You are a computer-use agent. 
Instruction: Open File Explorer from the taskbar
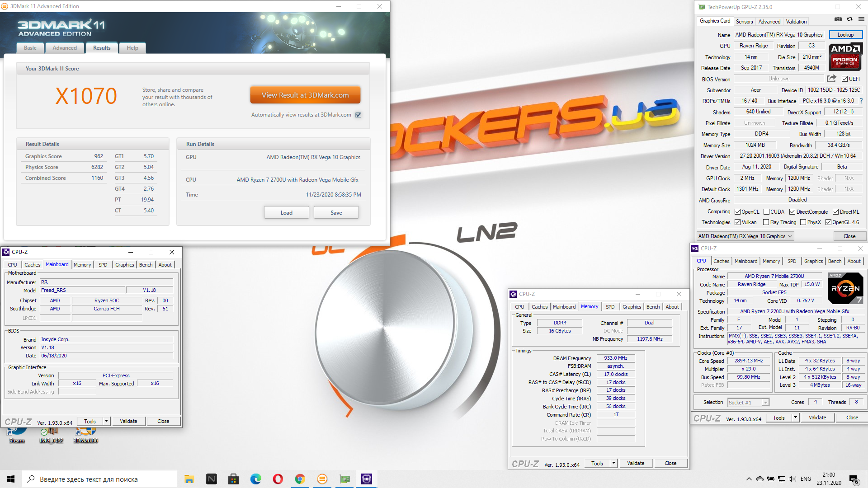pyautogui.click(x=189, y=479)
